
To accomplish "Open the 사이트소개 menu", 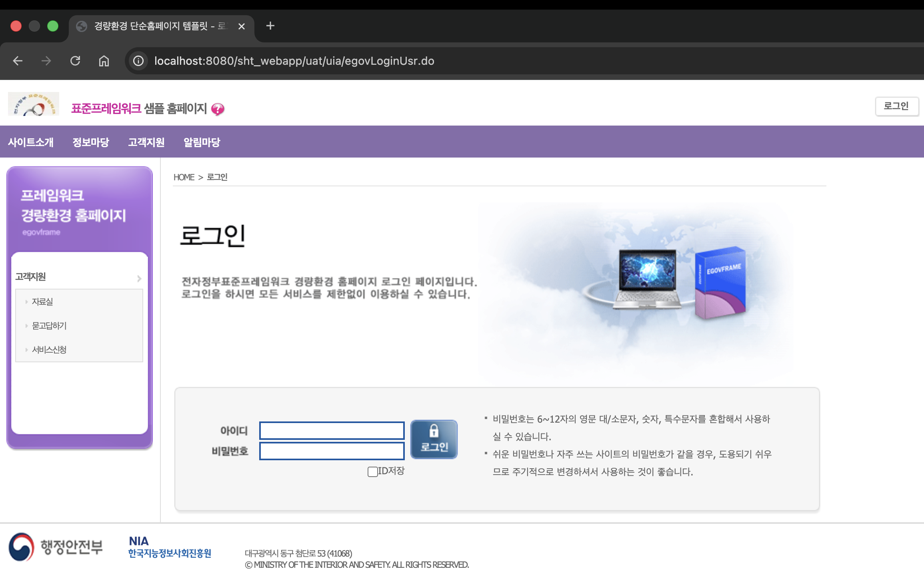I will tap(31, 142).
